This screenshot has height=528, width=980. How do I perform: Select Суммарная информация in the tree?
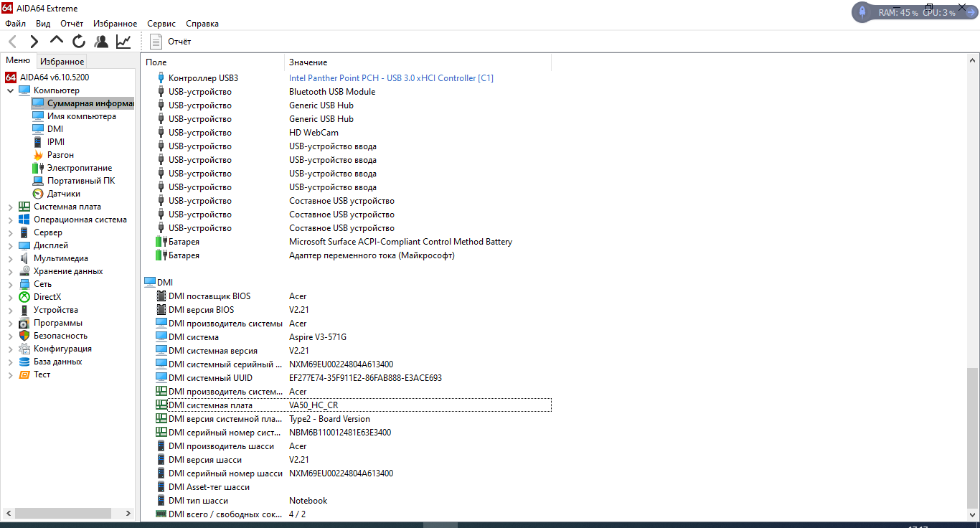pyautogui.click(x=83, y=103)
